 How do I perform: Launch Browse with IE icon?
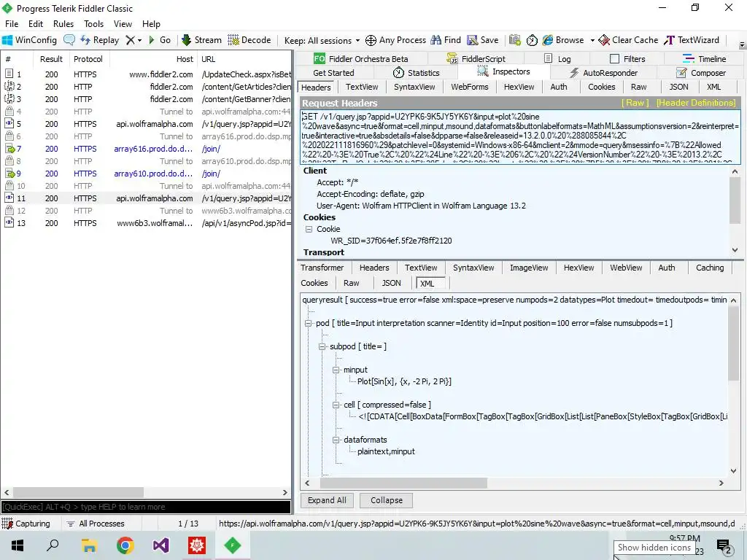pyautogui.click(x=563, y=40)
